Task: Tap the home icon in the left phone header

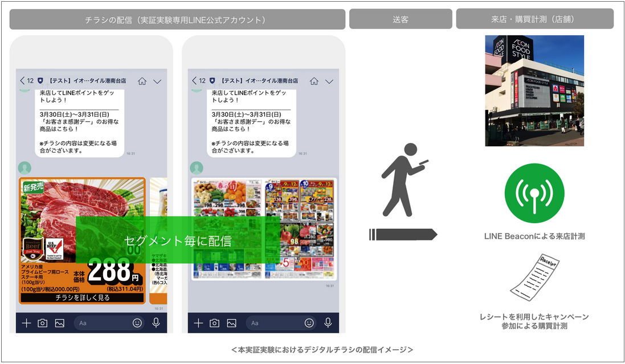Action: coord(142,81)
